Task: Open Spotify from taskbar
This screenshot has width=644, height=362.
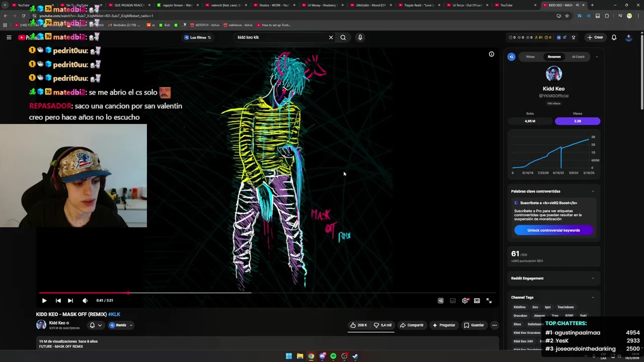Action: tap(333, 356)
